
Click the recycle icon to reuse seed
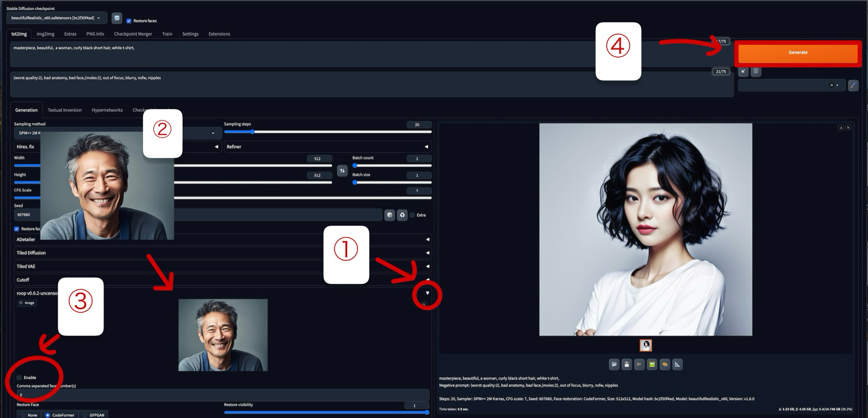pyautogui.click(x=402, y=215)
